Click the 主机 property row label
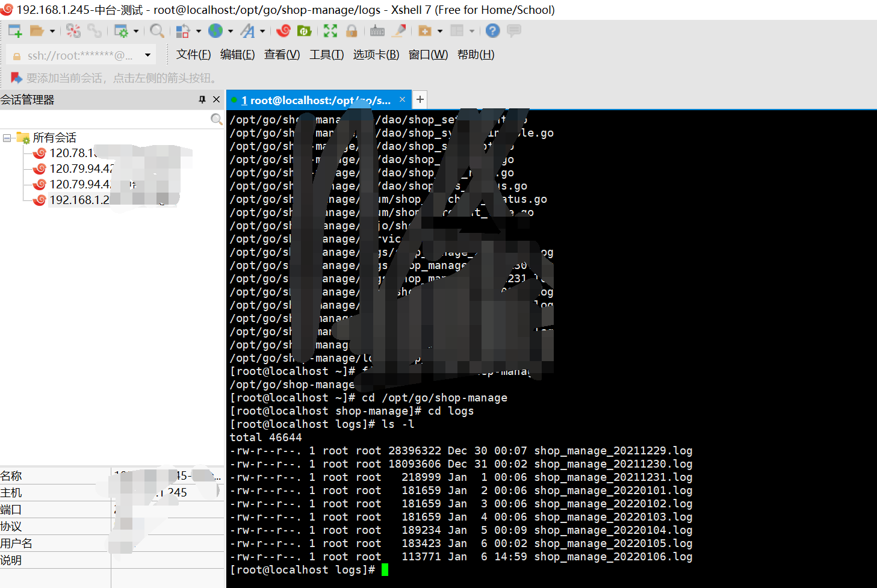This screenshot has height=588, width=877. [11, 493]
